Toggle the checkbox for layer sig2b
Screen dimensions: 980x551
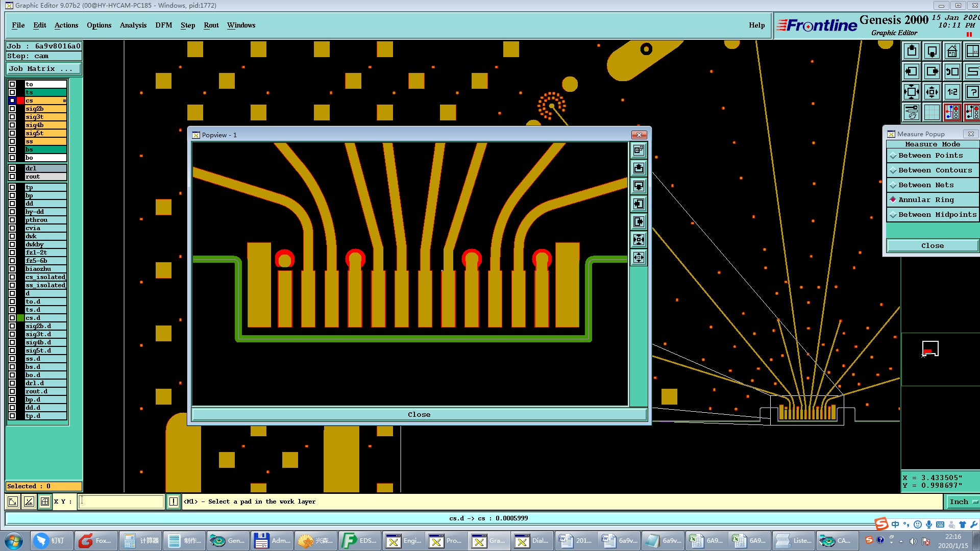pos(12,109)
